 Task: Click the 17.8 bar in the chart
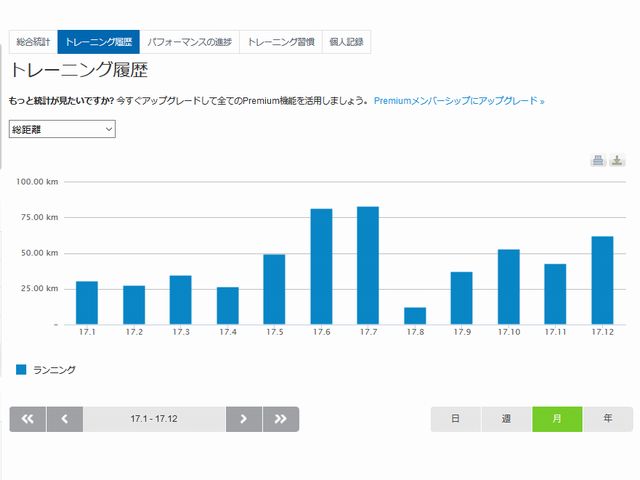pos(415,315)
